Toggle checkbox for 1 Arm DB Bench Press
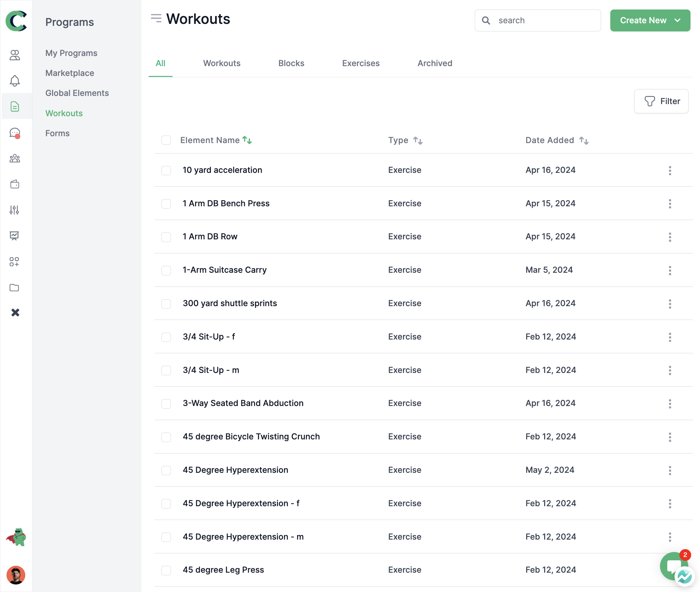Image resolution: width=700 pixels, height=592 pixels. [x=166, y=203]
